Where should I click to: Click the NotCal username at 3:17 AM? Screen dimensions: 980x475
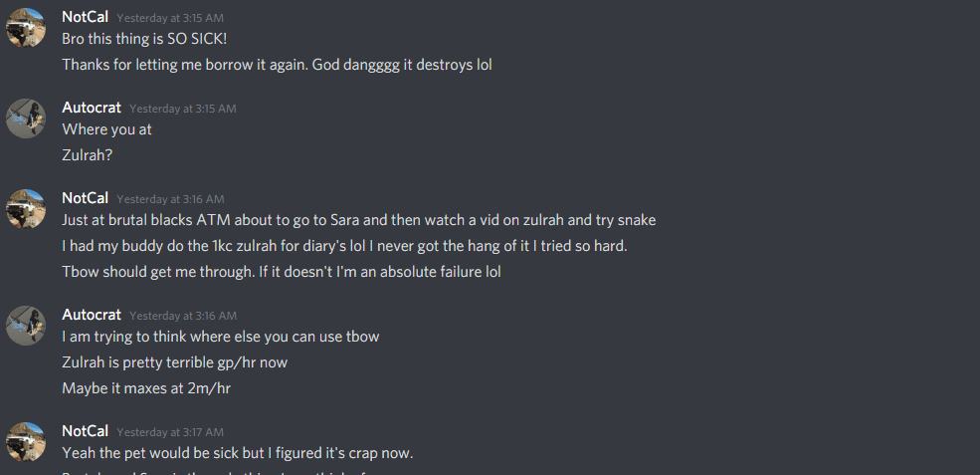pyautogui.click(x=85, y=431)
